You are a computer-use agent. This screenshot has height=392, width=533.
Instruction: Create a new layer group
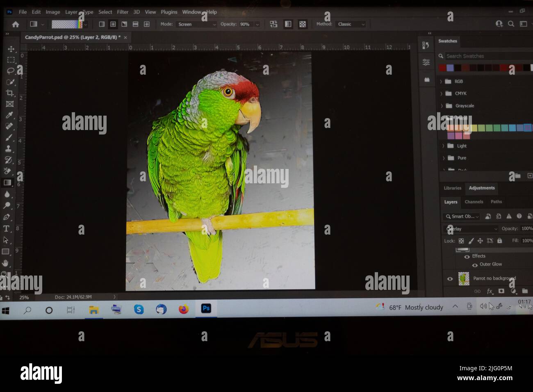tap(525, 291)
